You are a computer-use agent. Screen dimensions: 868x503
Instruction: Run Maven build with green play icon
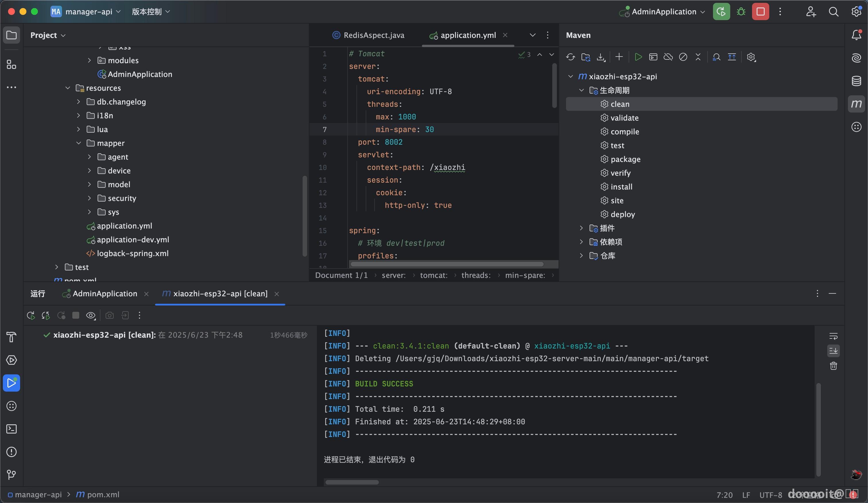638,57
